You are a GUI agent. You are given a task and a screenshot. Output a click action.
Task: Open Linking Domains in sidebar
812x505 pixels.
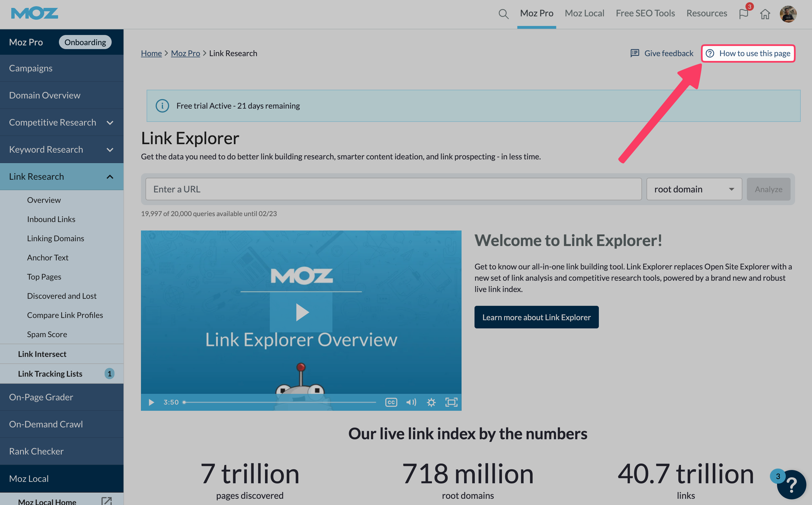[55, 238]
